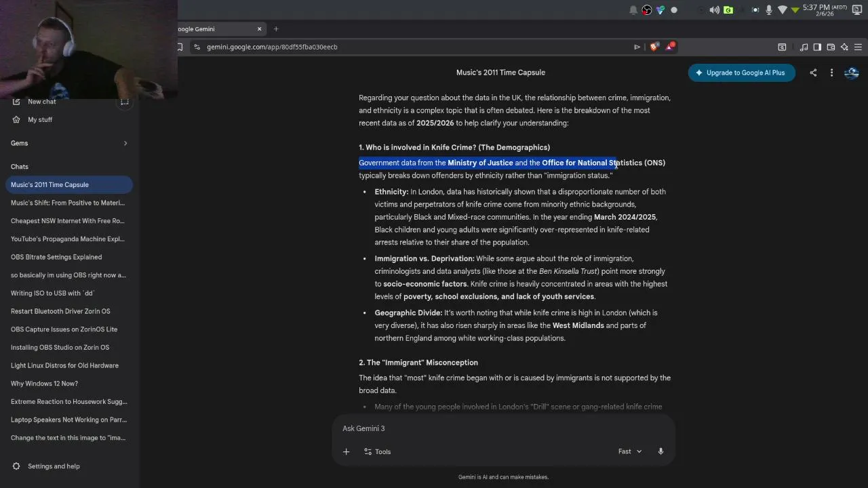The image size is (868, 488).
Task: Open the three-dot conversation options menu
Action: click(x=831, y=73)
